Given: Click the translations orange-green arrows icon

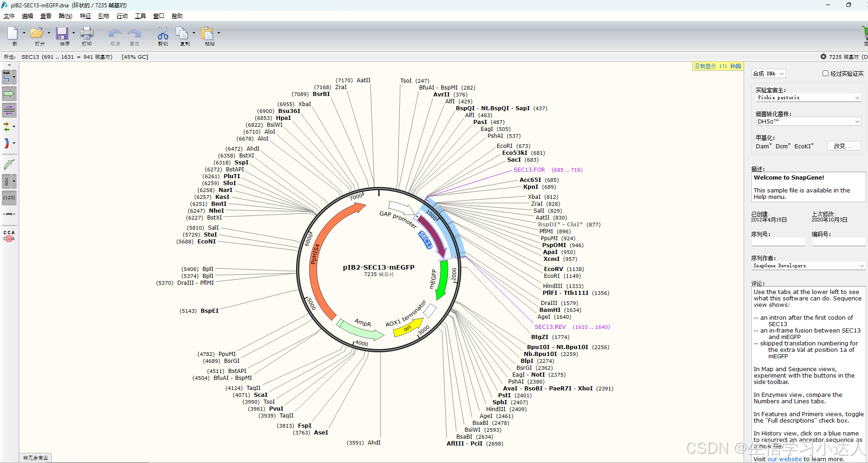Looking at the screenshot, I should click(7, 126).
